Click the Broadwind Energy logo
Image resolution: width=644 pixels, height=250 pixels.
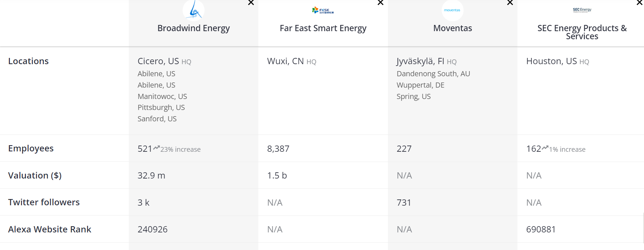(x=194, y=10)
